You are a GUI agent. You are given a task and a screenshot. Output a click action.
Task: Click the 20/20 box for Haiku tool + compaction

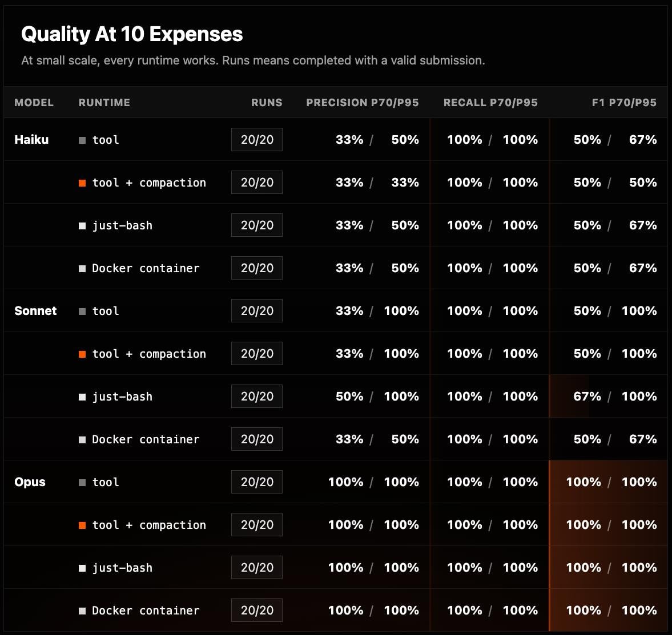(x=257, y=183)
